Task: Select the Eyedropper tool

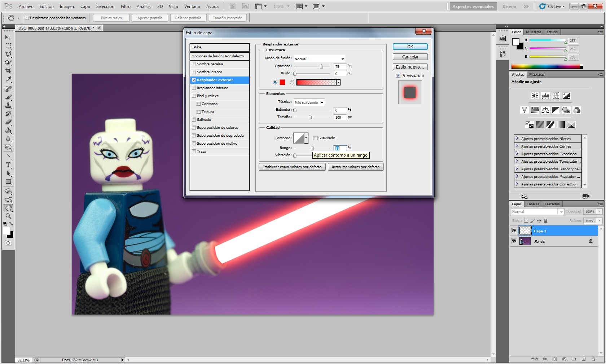Action: point(8,79)
